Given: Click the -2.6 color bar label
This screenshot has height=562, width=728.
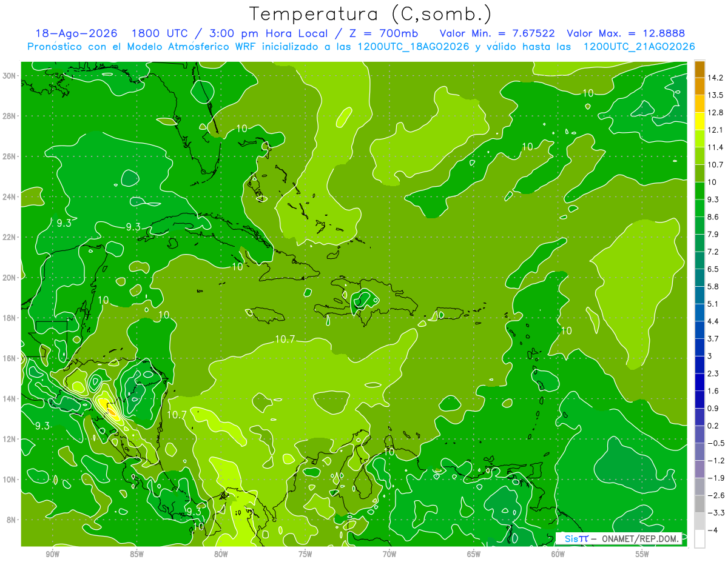Looking at the screenshot, I should tap(715, 495).
